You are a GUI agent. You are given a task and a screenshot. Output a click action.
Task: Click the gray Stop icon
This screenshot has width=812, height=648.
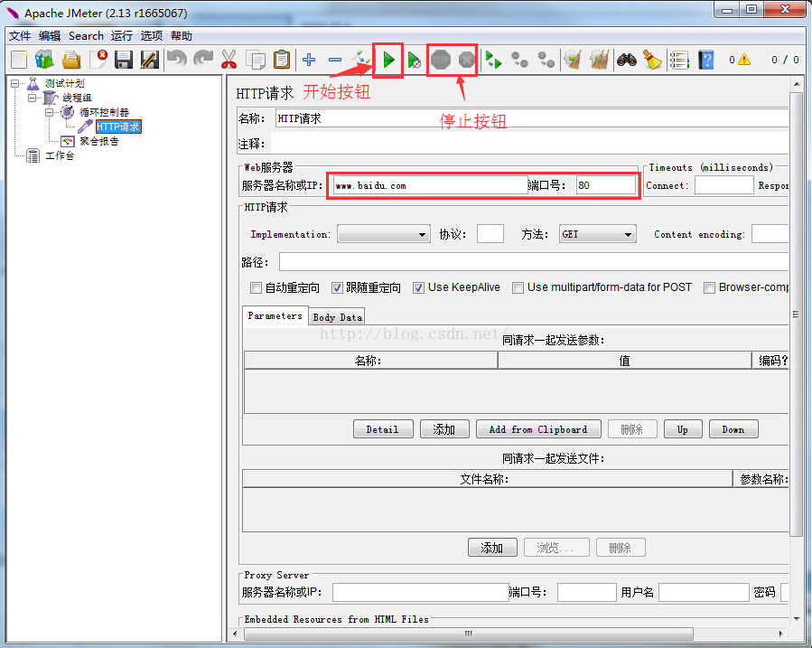coord(441,60)
